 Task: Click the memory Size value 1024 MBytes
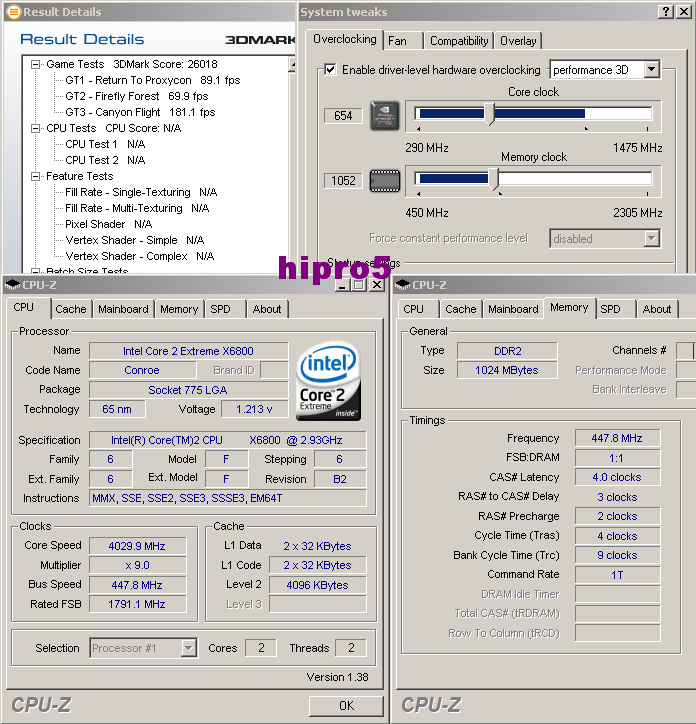(507, 370)
